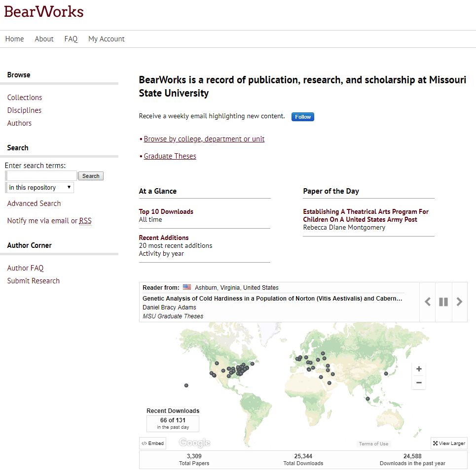Click the Google logo on map

194,442
